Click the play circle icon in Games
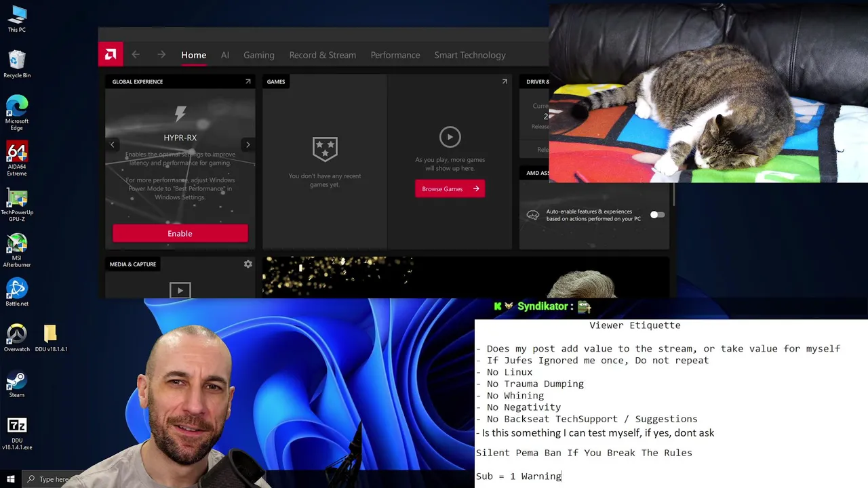 click(x=450, y=137)
